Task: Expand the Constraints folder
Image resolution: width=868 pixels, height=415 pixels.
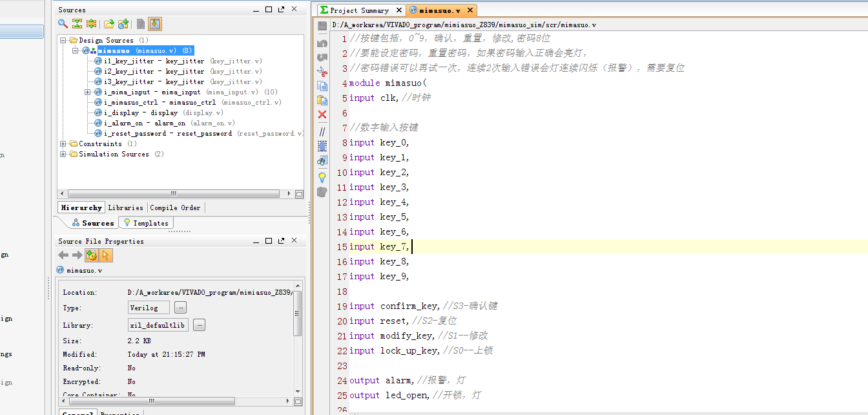Action: pos(63,144)
